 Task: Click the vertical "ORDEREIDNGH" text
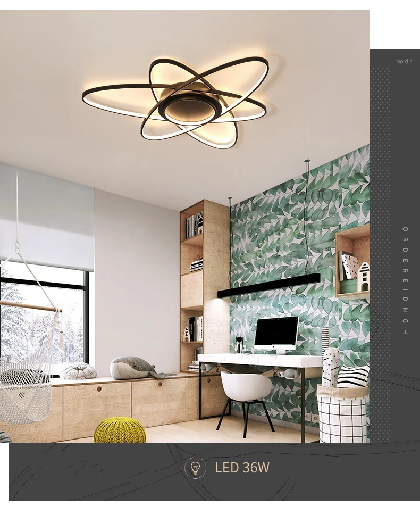click(x=405, y=280)
